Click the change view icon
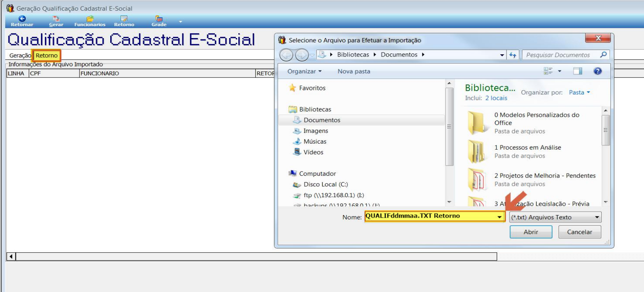The width and height of the screenshot is (644, 292). (x=548, y=71)
